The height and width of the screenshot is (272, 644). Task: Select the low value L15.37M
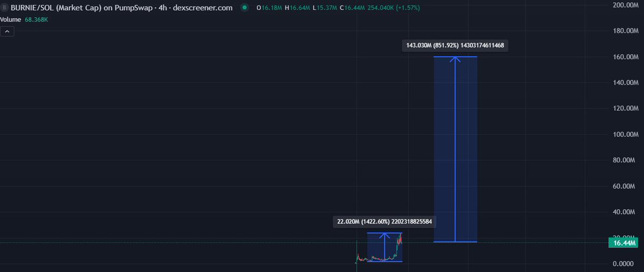325,8
